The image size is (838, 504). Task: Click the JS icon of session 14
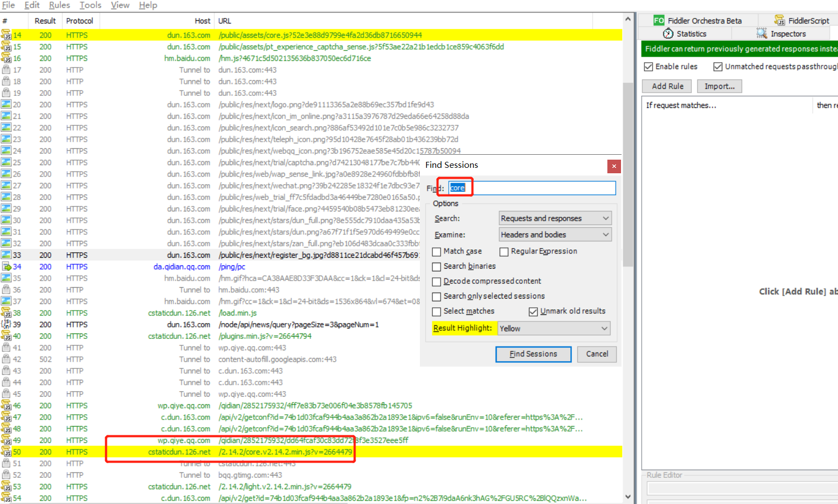tap(7, 35)
